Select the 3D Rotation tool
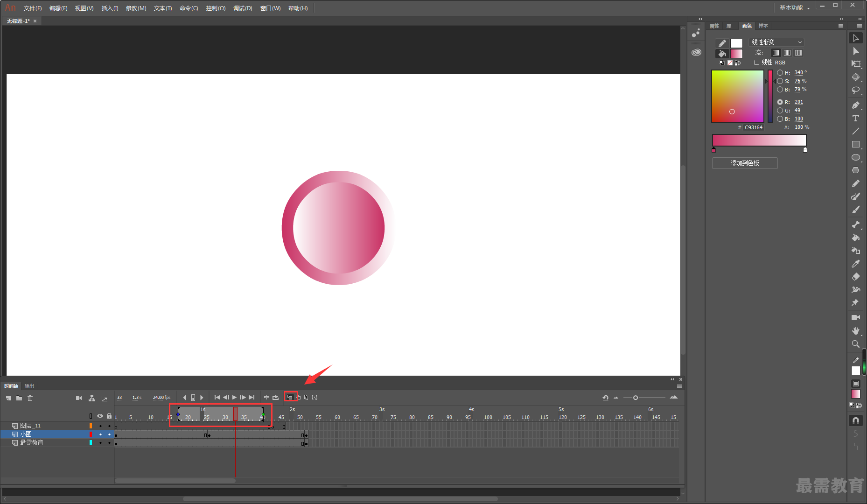 (x=856, y=77)
